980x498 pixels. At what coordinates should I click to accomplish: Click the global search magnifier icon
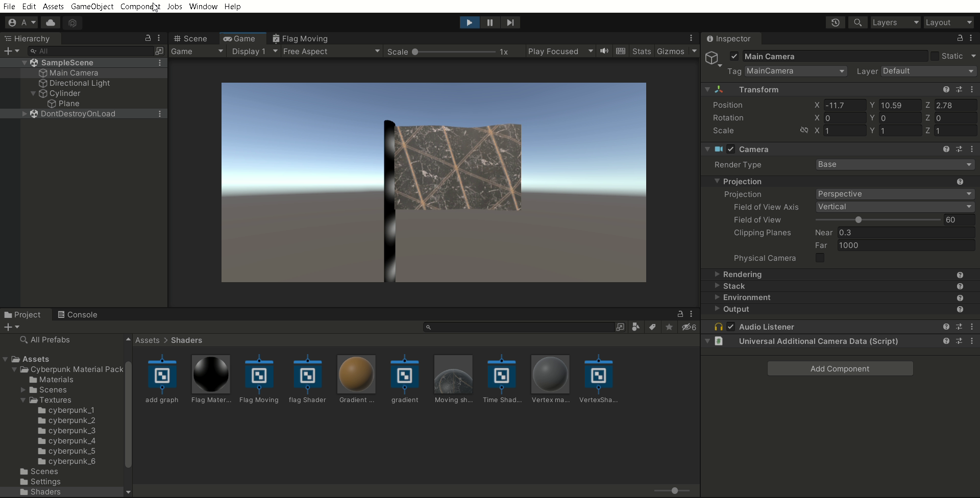(857, 22)
